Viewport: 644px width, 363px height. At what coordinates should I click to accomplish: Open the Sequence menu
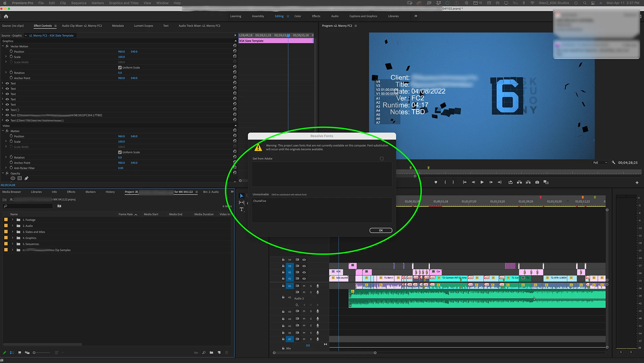click(x=79, y=3)
